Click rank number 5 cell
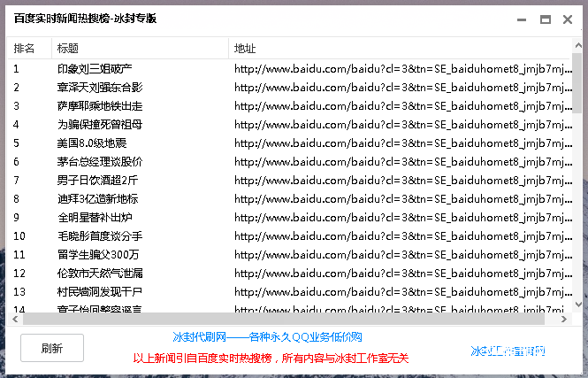Screen dimensions: 588x378 16,143
